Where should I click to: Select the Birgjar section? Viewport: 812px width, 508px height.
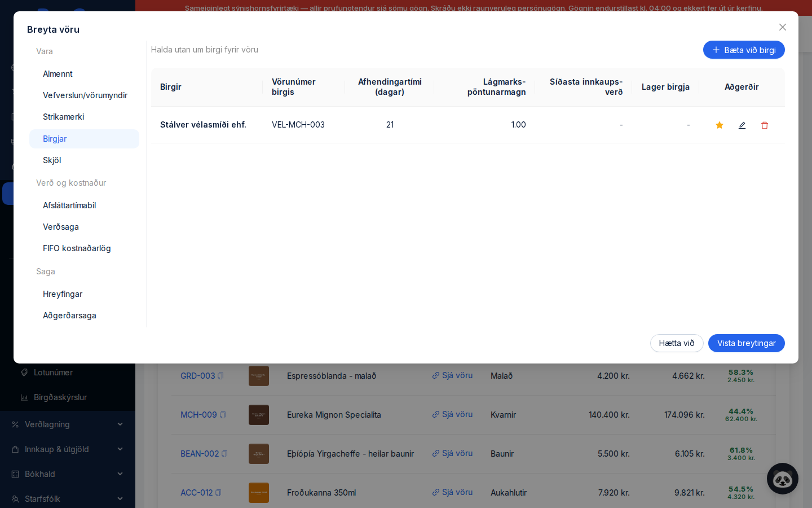pos(85,139)
